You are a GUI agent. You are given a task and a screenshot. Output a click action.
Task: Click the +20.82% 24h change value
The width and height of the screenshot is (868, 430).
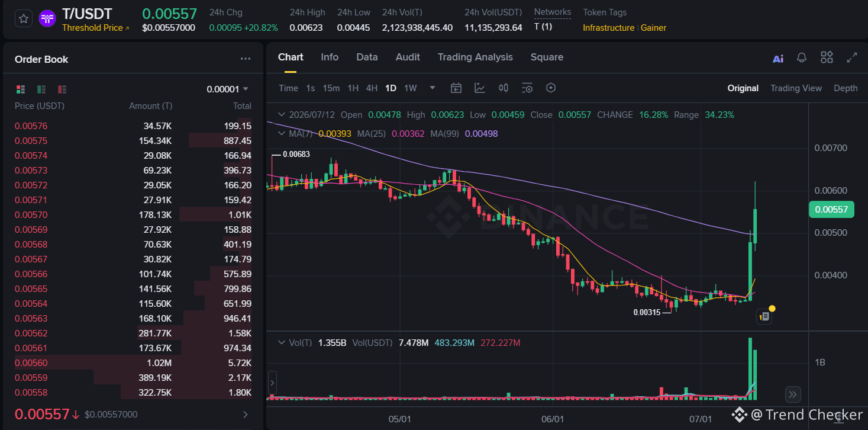pos(260,28)
